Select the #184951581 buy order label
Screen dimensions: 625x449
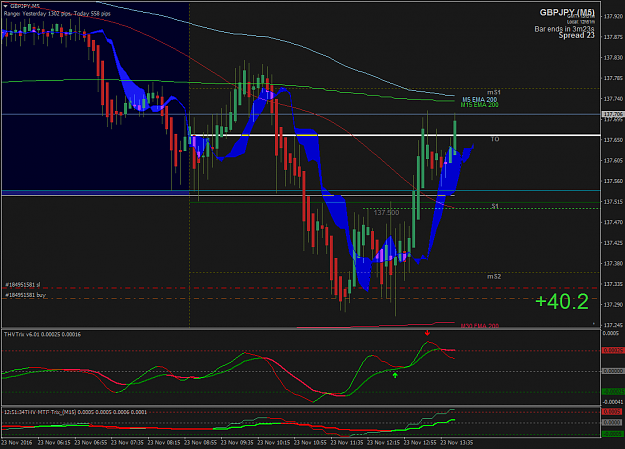coord(26,295)
